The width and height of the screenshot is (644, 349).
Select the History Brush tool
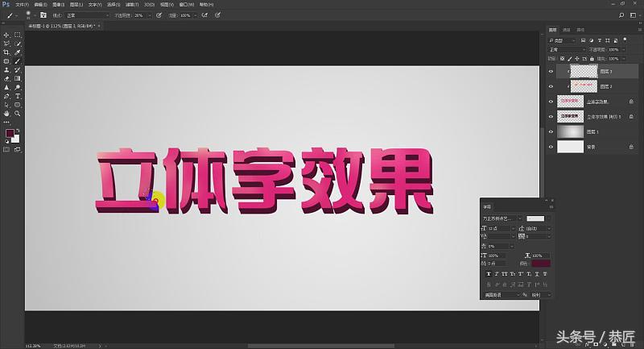[x=17, y=70]
